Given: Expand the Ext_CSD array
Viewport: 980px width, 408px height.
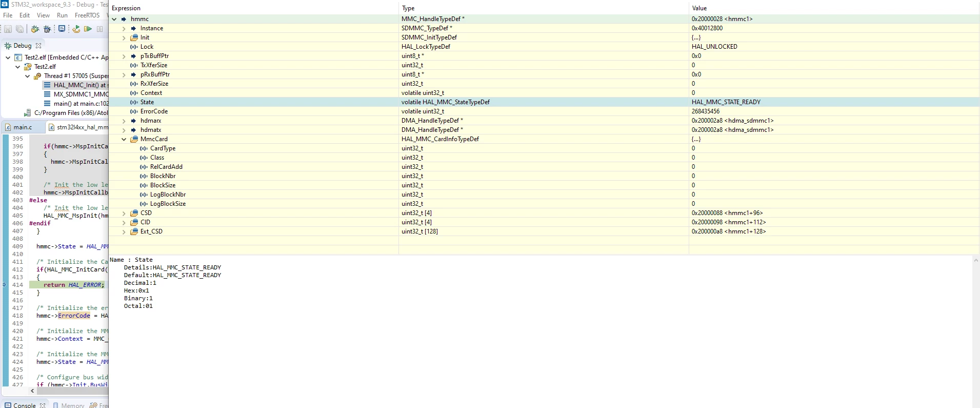Looking at the screenshot, I should tap(124, 231).
